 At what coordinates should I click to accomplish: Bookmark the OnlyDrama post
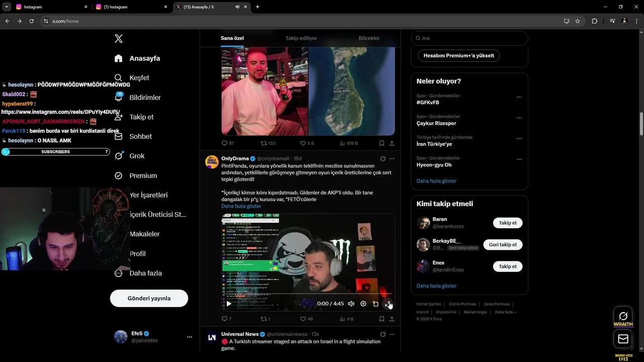[x=382, y=319]
